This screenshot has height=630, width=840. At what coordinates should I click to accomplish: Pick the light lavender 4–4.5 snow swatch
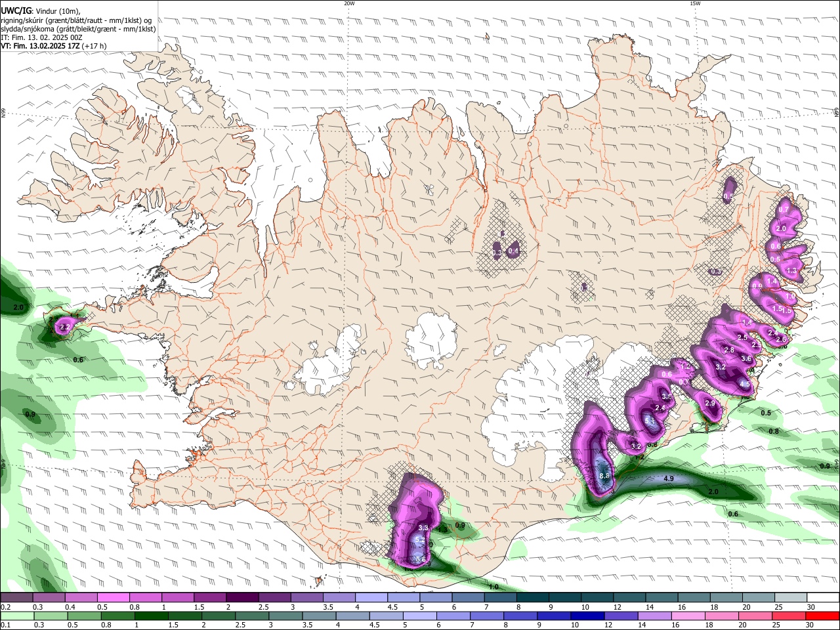tap(371, 597)
